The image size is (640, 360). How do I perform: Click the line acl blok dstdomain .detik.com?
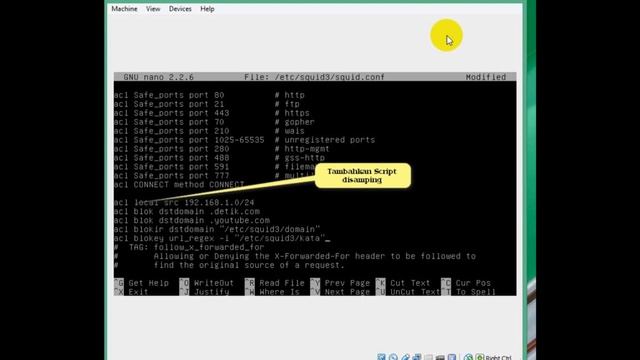(x=187, y=212)
